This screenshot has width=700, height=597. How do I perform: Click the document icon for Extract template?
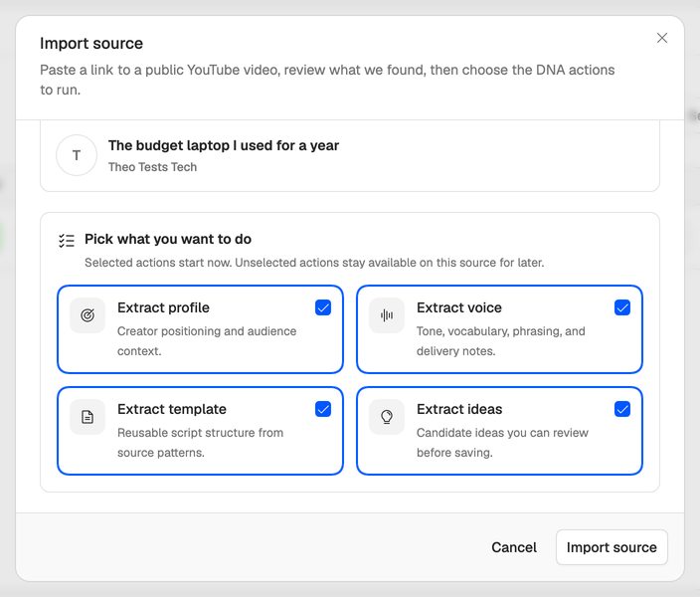point(87,417)
